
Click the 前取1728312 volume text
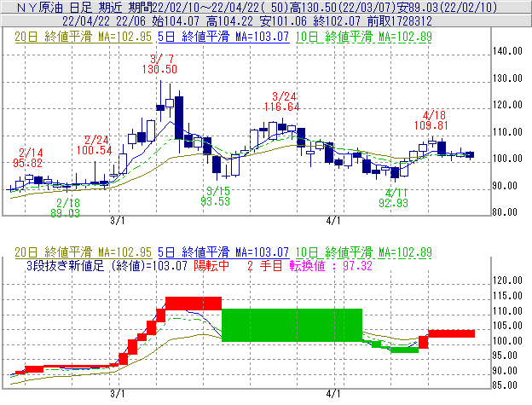400,21
